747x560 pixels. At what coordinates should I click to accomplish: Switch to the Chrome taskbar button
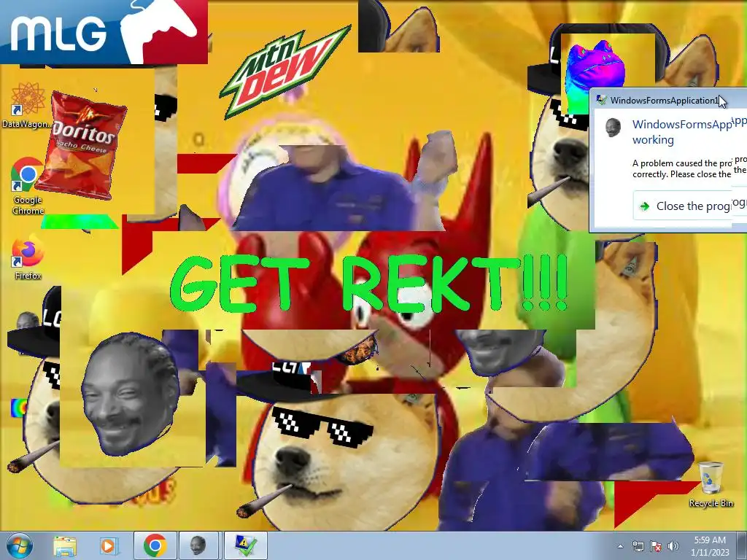(155, 546)
